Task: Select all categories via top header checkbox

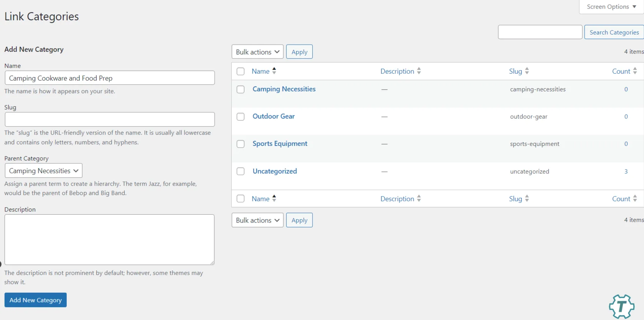Action: (x=241, y=71)
